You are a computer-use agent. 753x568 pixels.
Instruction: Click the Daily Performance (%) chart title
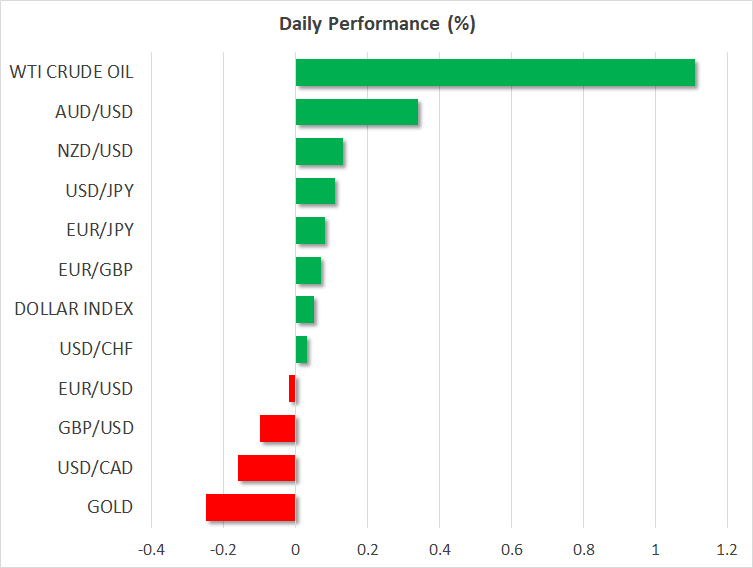377,24
